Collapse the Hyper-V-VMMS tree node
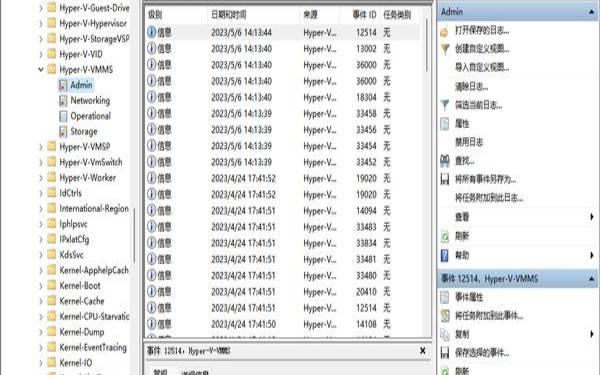The image size is (600, 375). [41, 70]
